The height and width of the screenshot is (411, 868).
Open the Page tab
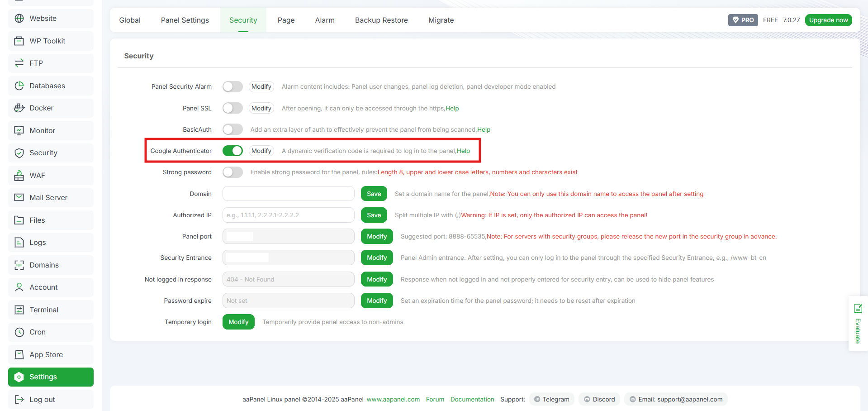click(286, 20)
